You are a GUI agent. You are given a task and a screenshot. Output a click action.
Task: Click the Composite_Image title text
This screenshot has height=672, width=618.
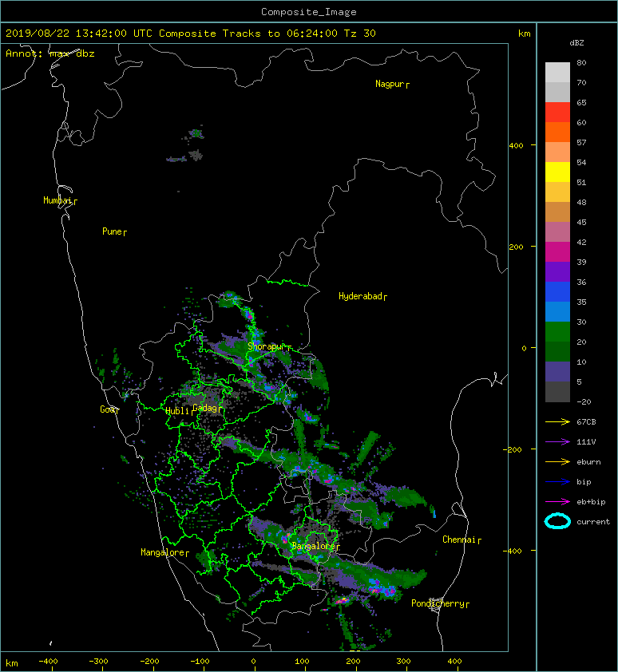tap(309, 12)
